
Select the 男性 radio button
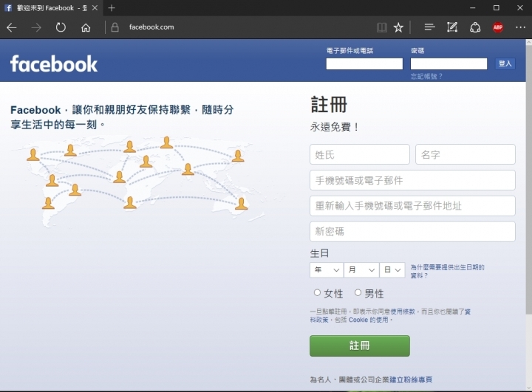click(x=358, y=292)
